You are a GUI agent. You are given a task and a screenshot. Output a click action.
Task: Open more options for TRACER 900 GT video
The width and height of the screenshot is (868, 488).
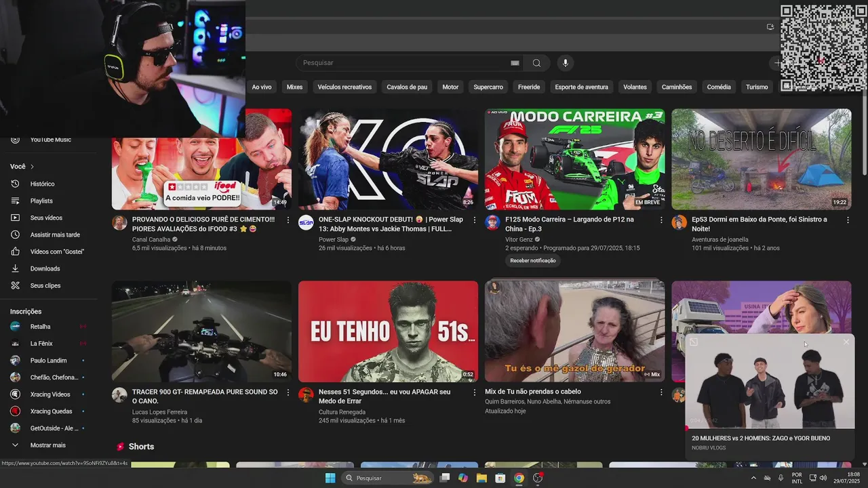click(x=288, y=392)
